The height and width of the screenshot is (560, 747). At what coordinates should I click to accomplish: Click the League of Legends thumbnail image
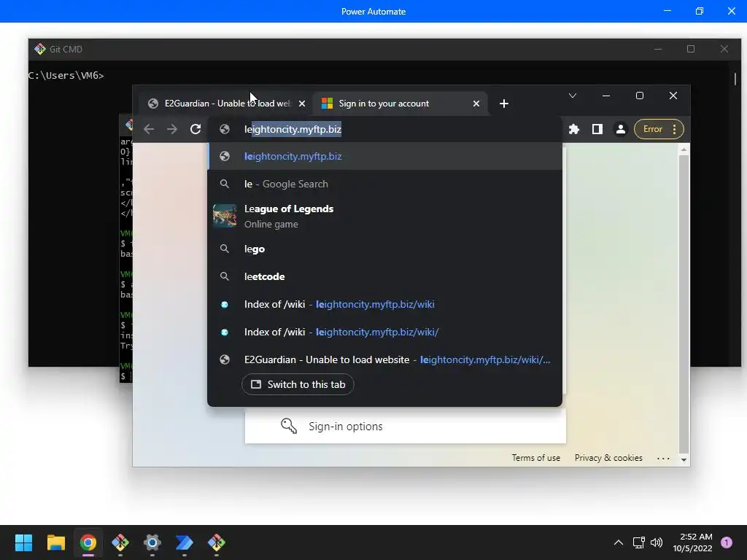pos(225,216)
